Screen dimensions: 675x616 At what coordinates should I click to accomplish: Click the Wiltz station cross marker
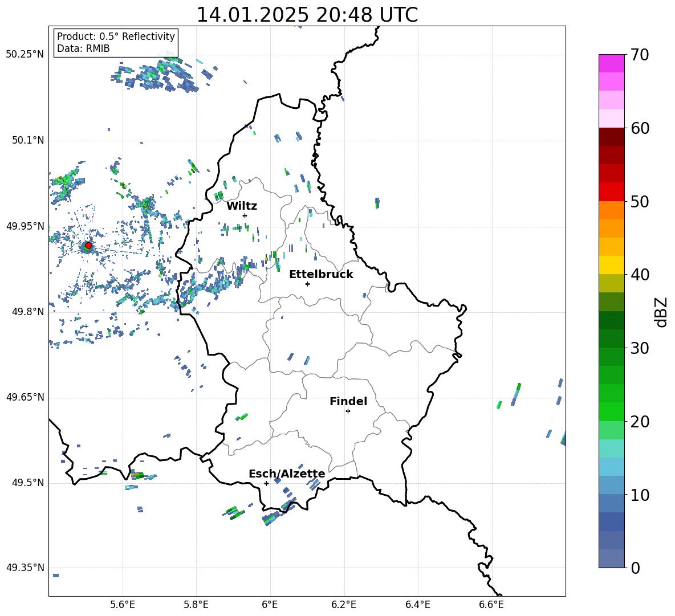pos(245,215)
